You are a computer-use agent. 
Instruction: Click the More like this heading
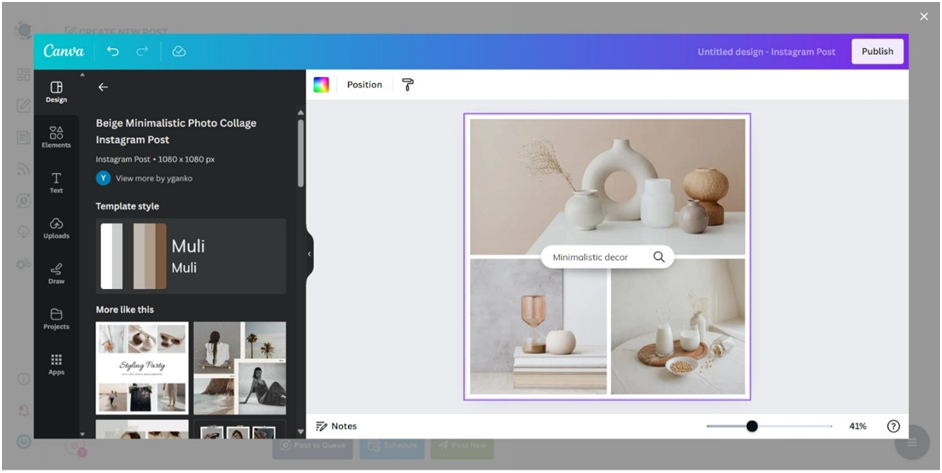[125, 310]
